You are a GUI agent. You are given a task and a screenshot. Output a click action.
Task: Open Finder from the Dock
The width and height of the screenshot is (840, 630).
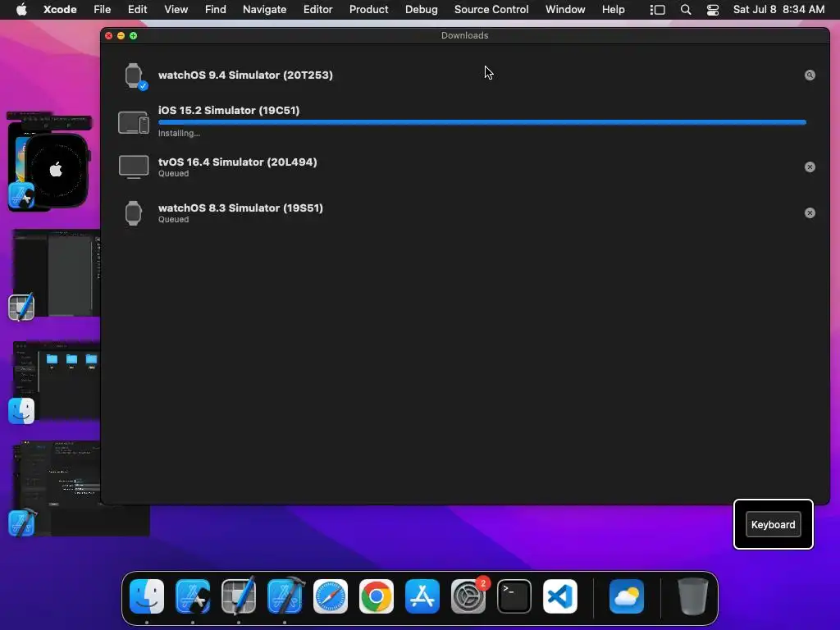coord(147,596)
